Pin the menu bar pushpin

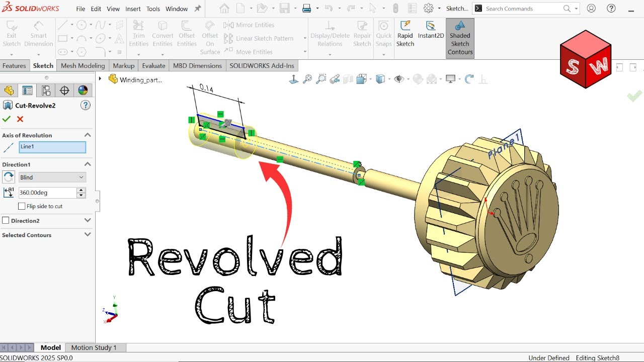pos(198,9)
